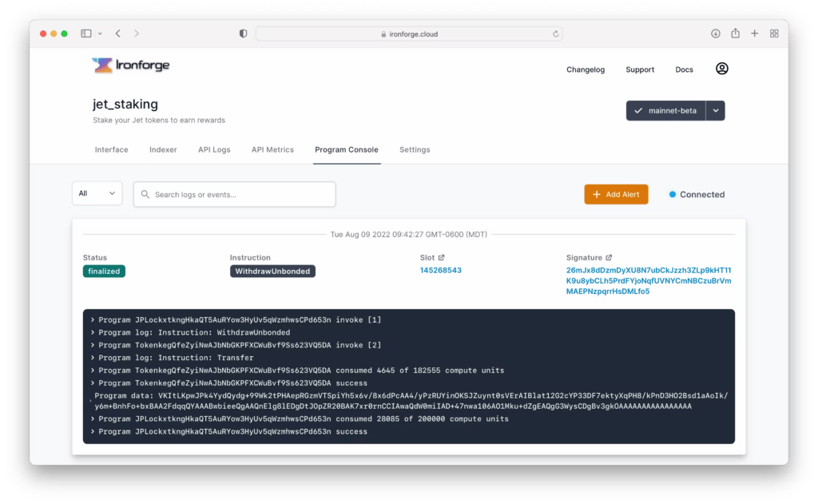The width and height of the screenshot is (818, 504).
Task: Show Safari tab overview grid
Action: point(774,34)
